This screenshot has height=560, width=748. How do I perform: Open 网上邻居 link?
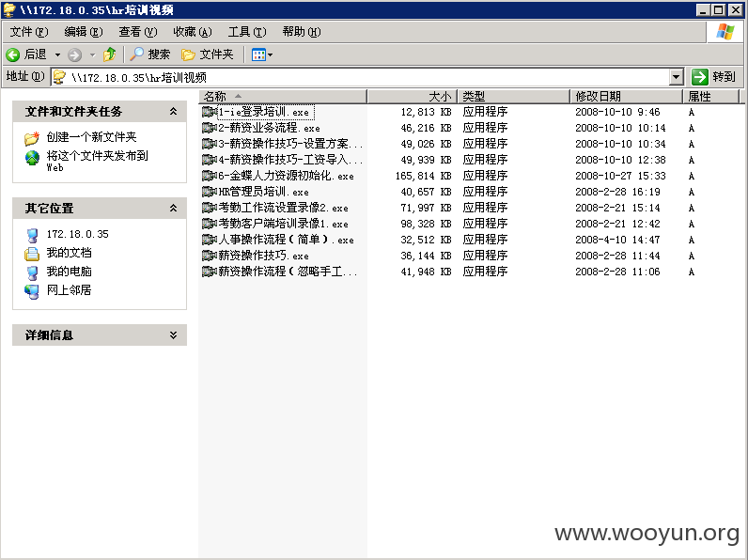coord(70,290)
